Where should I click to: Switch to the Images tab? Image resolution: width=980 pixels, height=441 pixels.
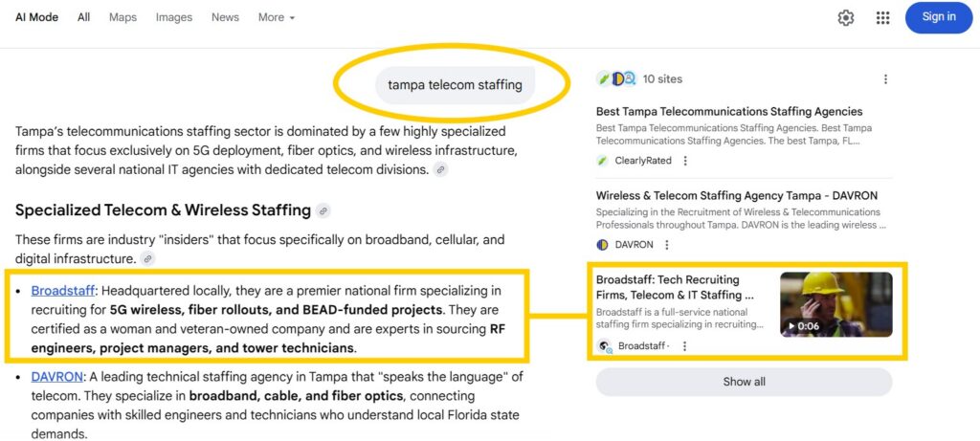click(x=174, y=17)
